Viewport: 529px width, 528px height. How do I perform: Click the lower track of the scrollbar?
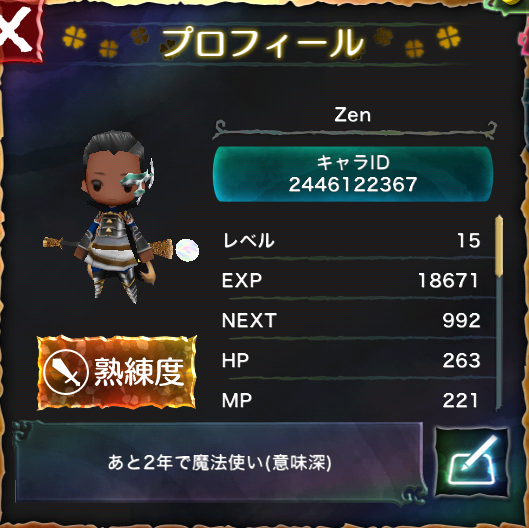499,344
